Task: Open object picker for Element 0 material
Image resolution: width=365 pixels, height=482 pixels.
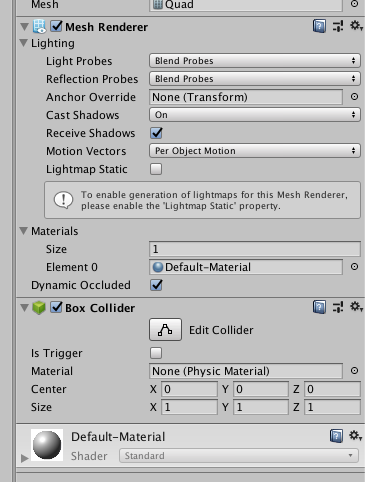Action: point(354,267)
